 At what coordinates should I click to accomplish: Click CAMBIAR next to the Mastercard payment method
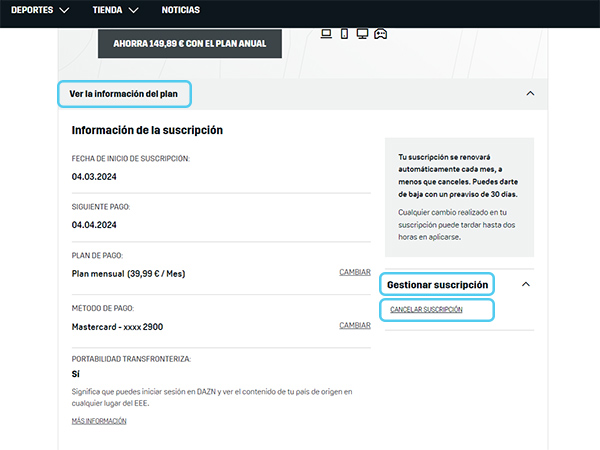click(x=355, y=325)
